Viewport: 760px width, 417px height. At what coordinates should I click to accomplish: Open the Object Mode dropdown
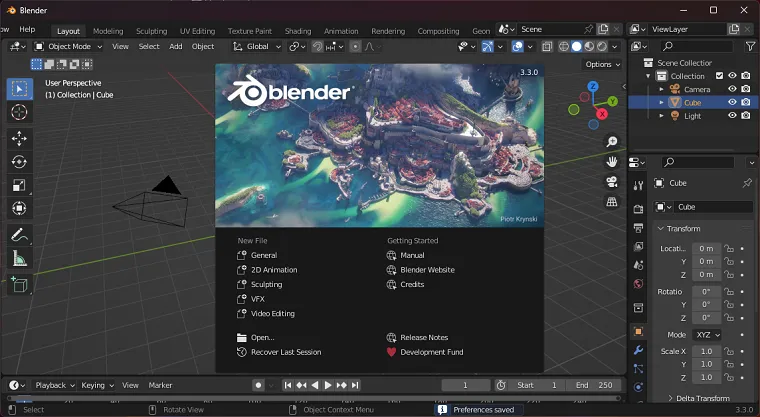point(68,47)
